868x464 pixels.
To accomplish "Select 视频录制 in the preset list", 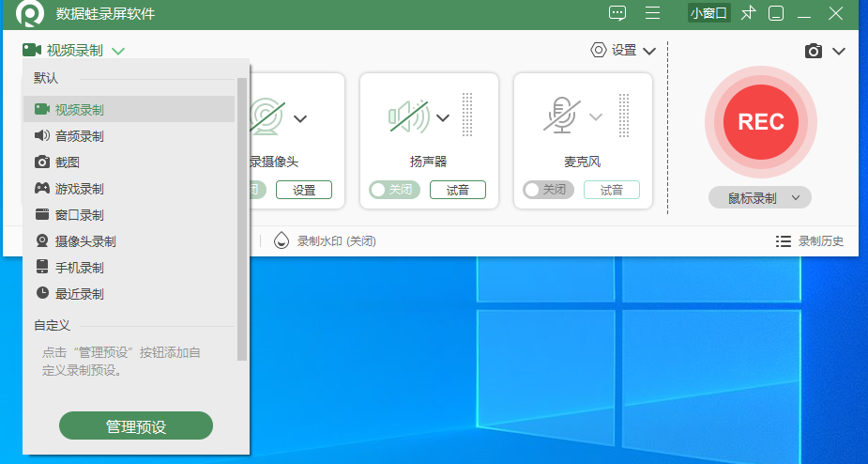I will 129,109.
